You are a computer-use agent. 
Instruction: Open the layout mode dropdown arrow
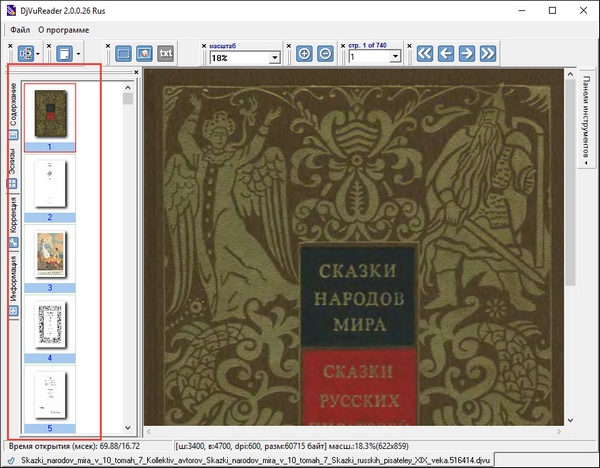(38, 54)
